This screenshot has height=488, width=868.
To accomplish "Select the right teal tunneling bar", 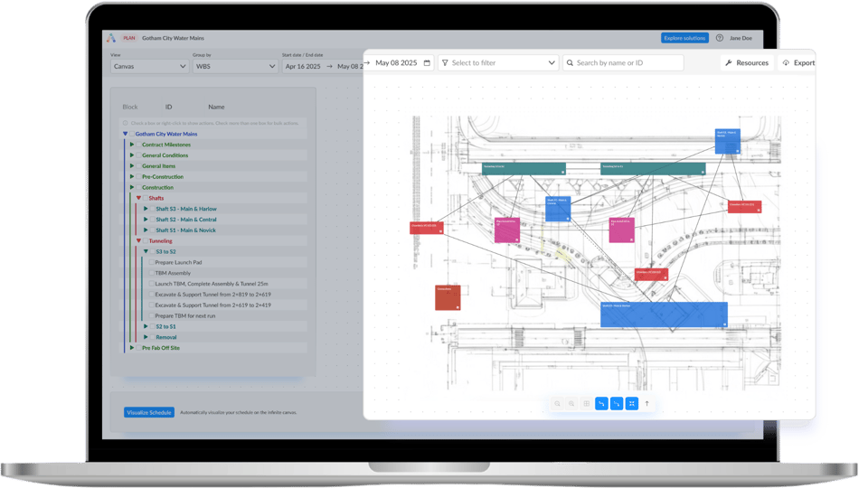I will (653, 169).
